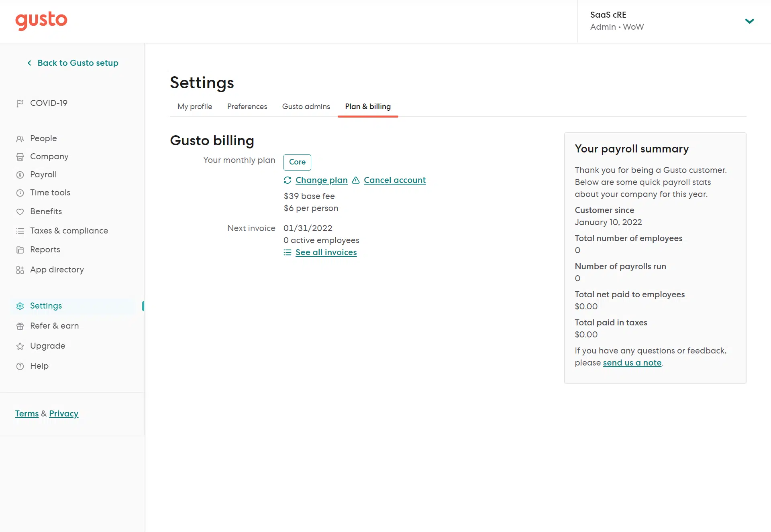Click the Payroll dollar icon
The width and height of the screenshot is (771, 532).
pos(20,175)
